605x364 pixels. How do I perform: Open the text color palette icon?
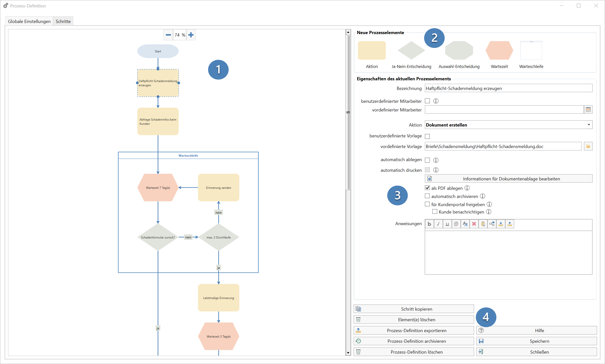456,224
